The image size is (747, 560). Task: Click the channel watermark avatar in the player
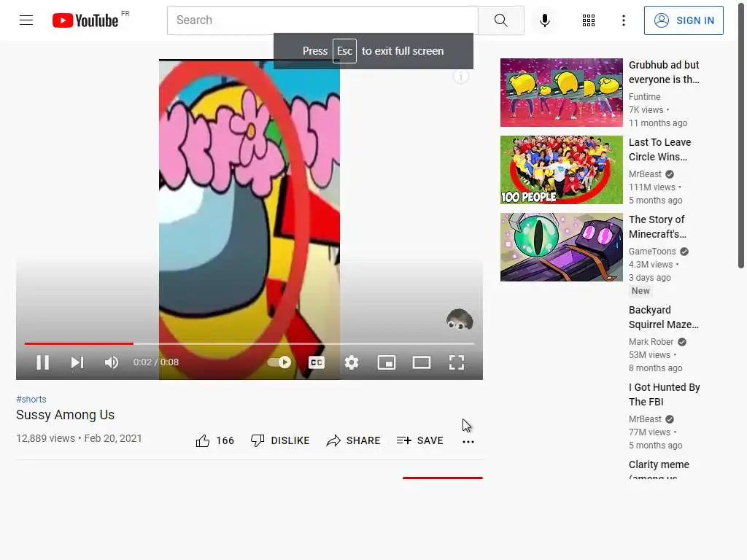coord(460,319)
